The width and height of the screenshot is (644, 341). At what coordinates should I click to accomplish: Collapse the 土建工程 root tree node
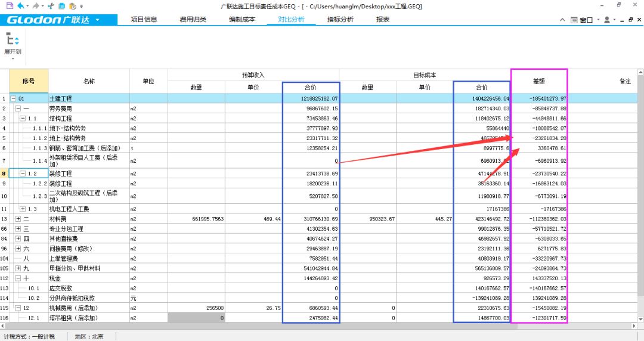[14, 98]
